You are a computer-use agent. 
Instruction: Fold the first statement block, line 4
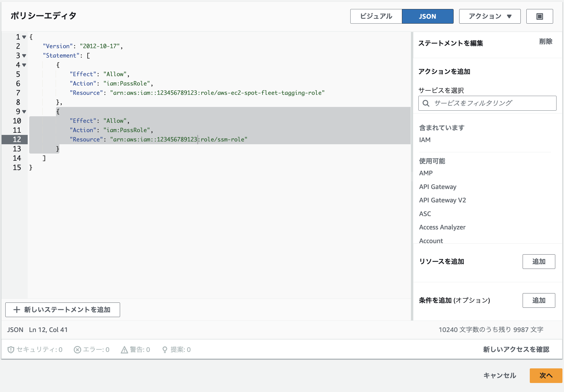pos(24,65)
